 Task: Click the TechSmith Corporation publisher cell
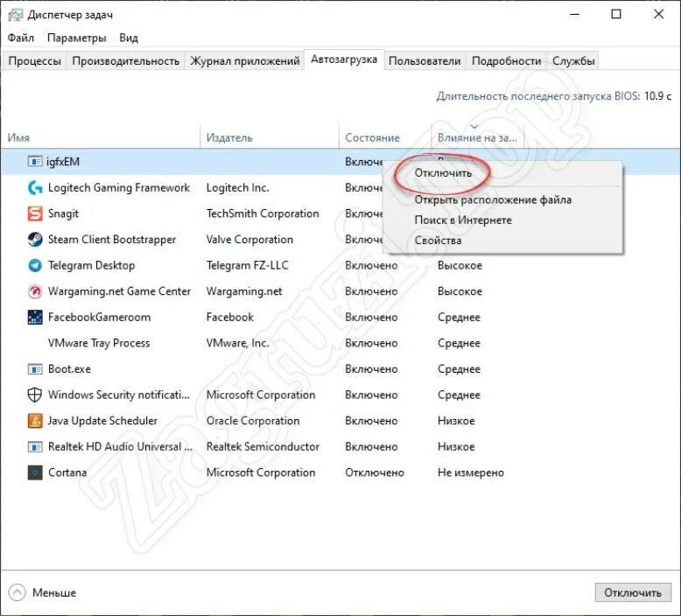click(x=263, y=213)
